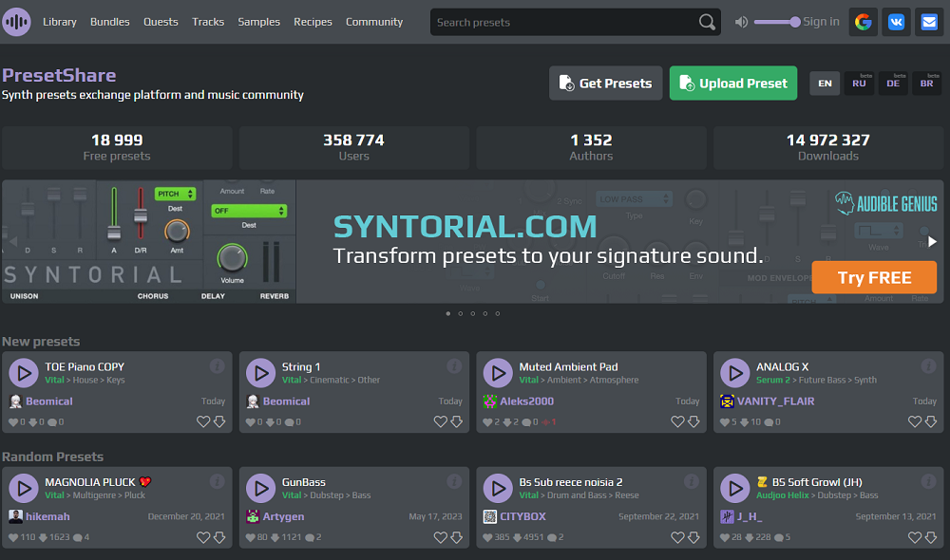Screen dimensions: 950x560
Task: Click the search magnifier icon
Action: point(707,22)
